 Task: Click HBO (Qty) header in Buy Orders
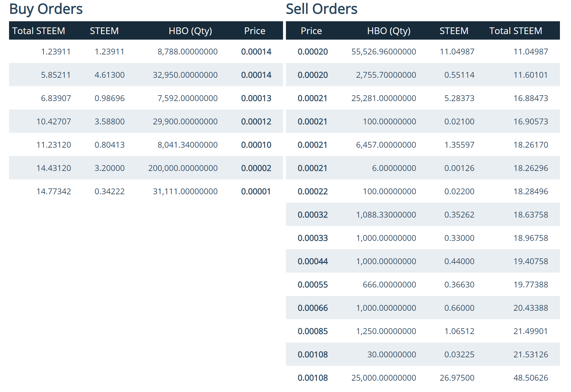tap(190, 31)
